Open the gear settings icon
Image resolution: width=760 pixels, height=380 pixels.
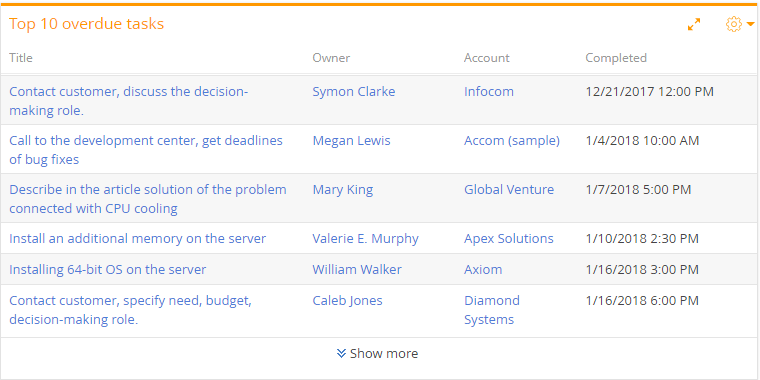734,24
